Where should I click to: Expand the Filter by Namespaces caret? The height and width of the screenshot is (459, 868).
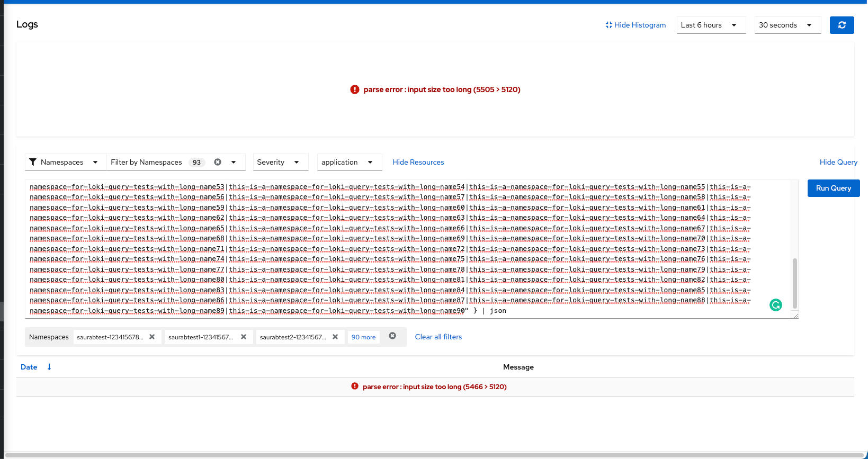(234, 162)
